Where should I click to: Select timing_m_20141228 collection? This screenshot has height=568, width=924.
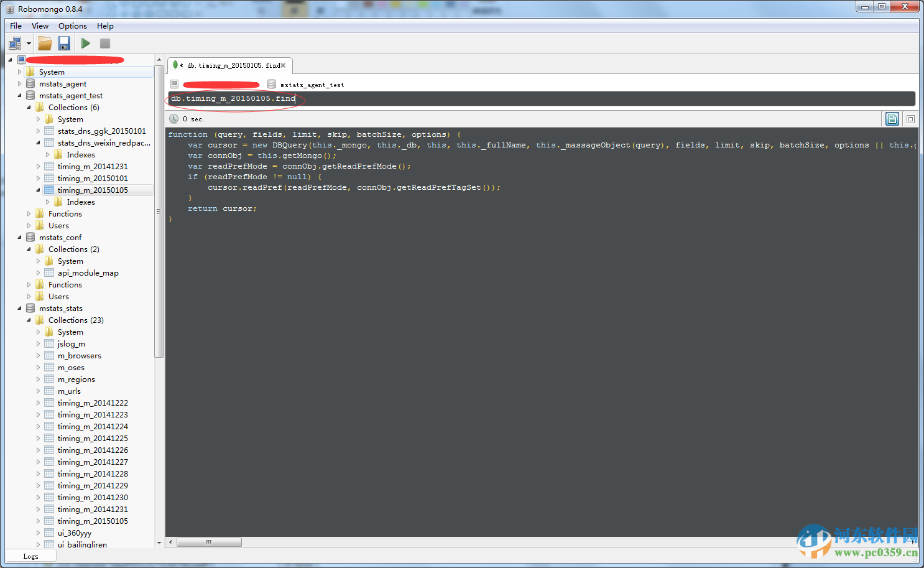(93, 474)
